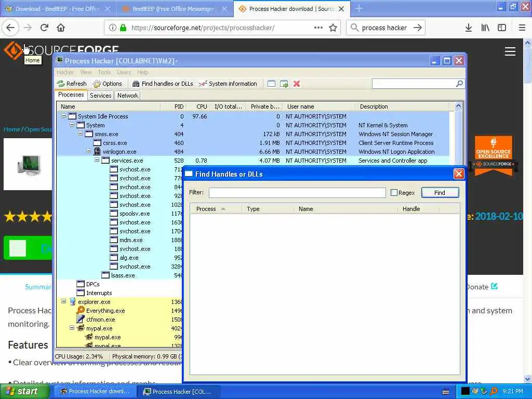532x399 pixels.
Task: Collapse the winlogon.exe tree node
Action: [88, 151]
